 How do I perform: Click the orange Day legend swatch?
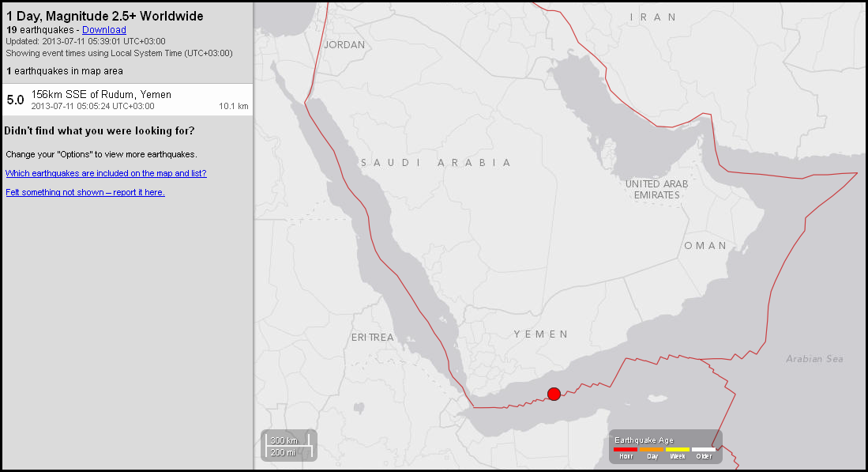(651, 449)
